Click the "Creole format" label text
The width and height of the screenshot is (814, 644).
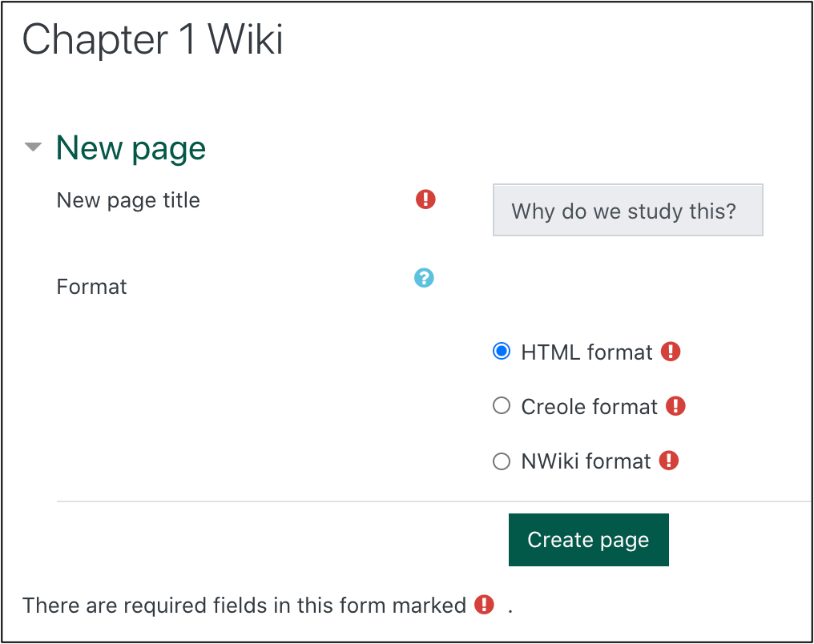point(589,407)
